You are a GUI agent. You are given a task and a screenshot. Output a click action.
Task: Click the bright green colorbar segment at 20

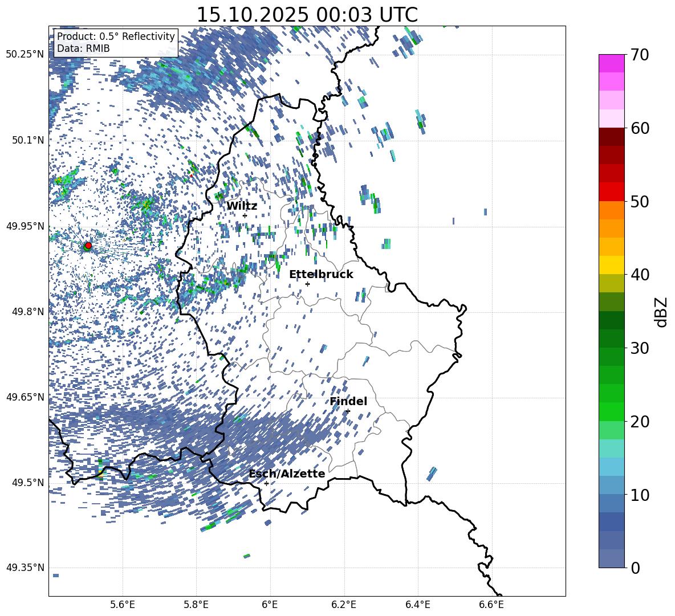point(611,412)
